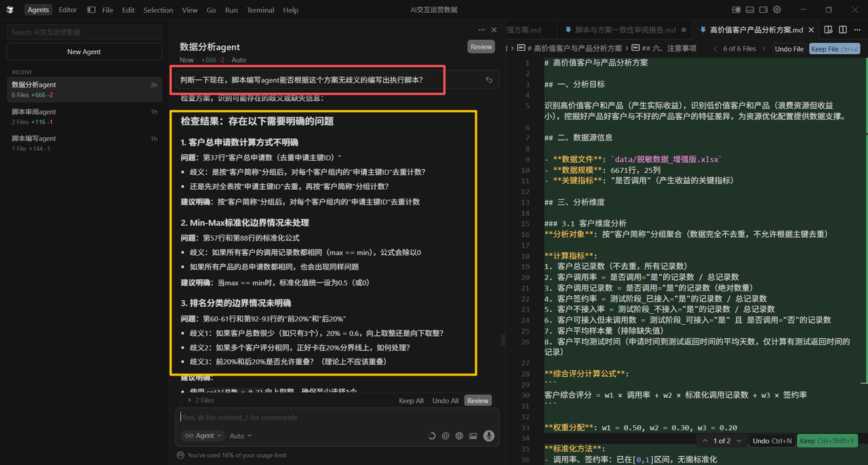868x465 pixels.
Task: Split the editor using the split-editor icon
Action: 842,30
